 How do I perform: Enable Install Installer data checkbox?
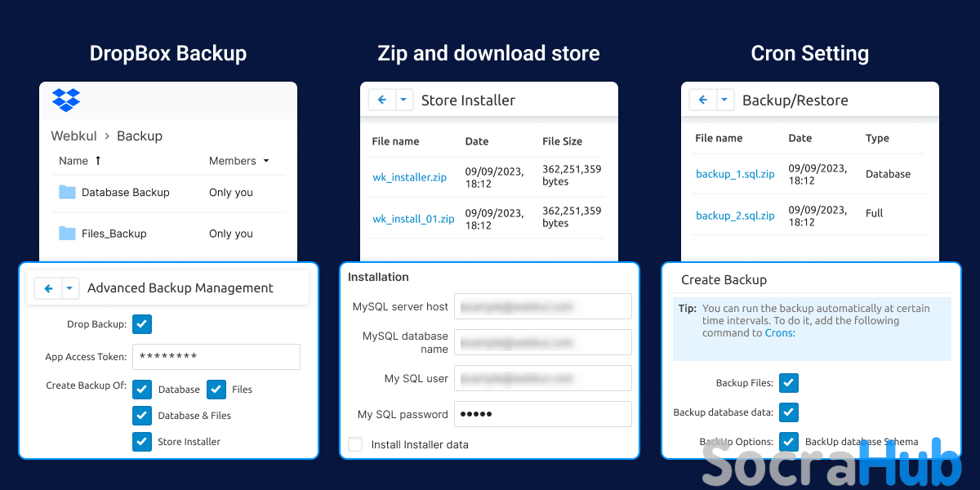point(355,444)
